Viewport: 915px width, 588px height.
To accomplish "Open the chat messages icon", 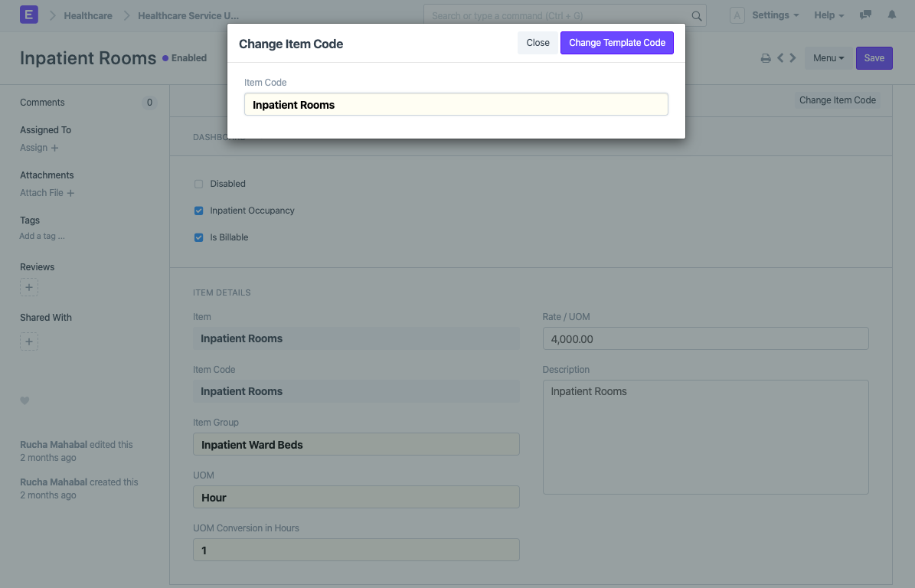I will (865, 15).
